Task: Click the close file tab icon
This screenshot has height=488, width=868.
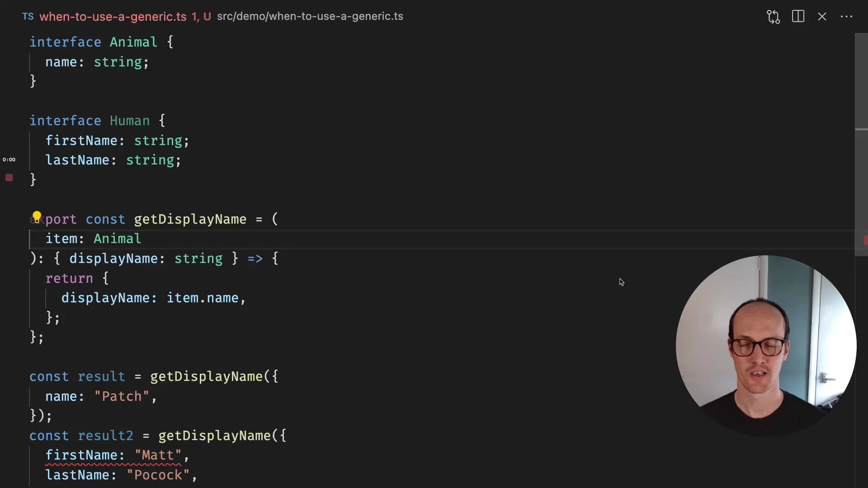Action: click(822, 16)
